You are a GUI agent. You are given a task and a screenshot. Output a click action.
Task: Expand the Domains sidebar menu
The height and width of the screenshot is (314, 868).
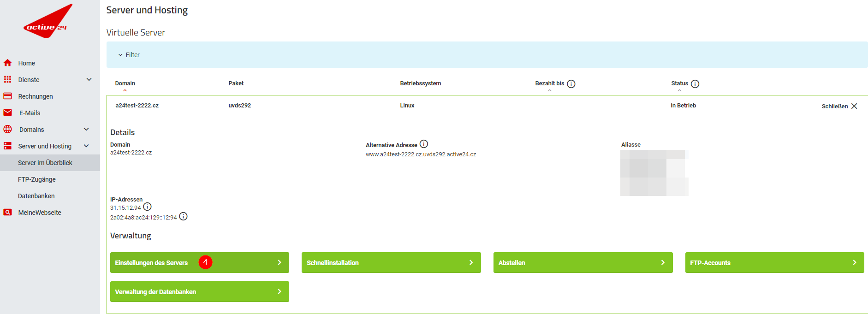click(x=86, y=130)
